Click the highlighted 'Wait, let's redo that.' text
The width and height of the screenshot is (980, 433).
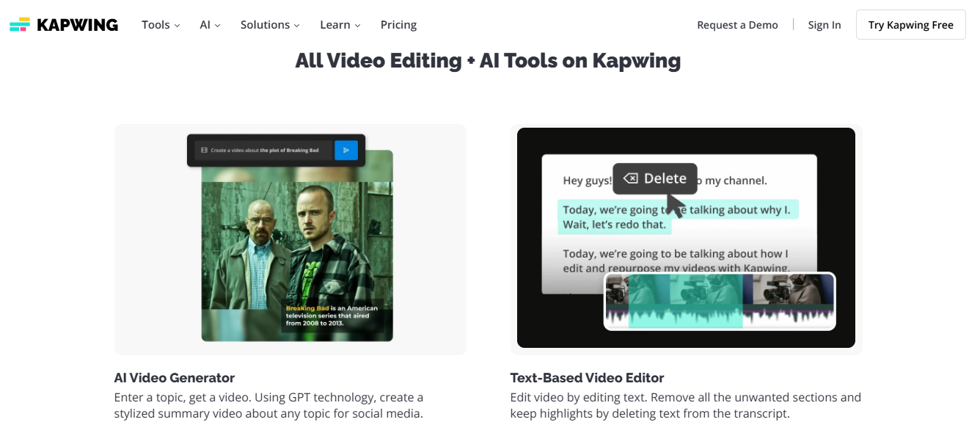pyautogui.click(x=615, y=225)
